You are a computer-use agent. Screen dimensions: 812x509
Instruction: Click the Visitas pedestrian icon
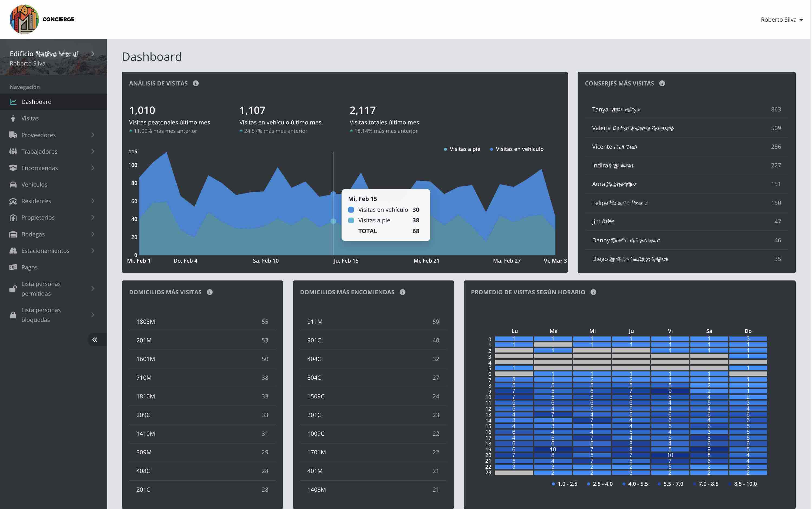click(13, 118)
